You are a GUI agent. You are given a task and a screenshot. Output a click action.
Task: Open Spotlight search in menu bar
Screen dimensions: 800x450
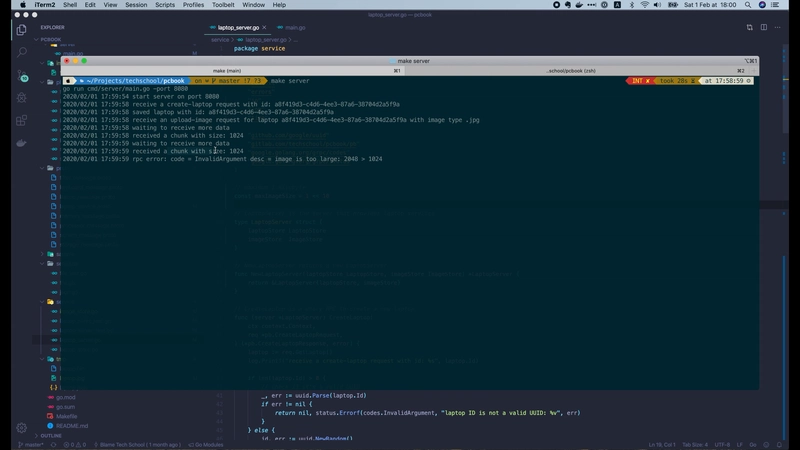click(x=747, y=5)
